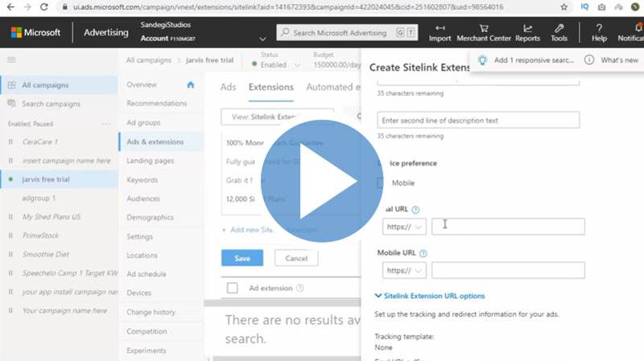Click the browser back arrow
Screen dimensions: 644x361
pyautogui.click(x=10, y=7)
